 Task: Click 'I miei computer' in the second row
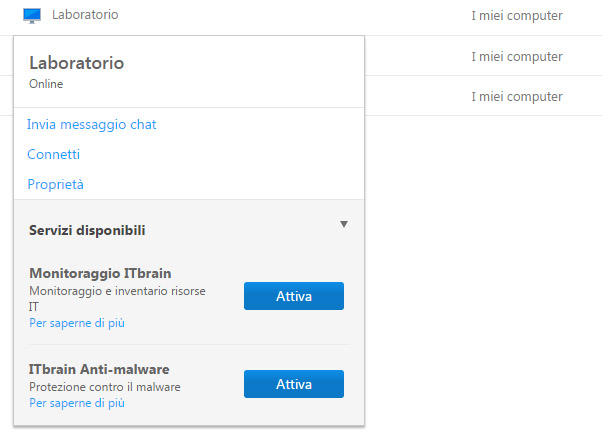(x=516, y=56)
